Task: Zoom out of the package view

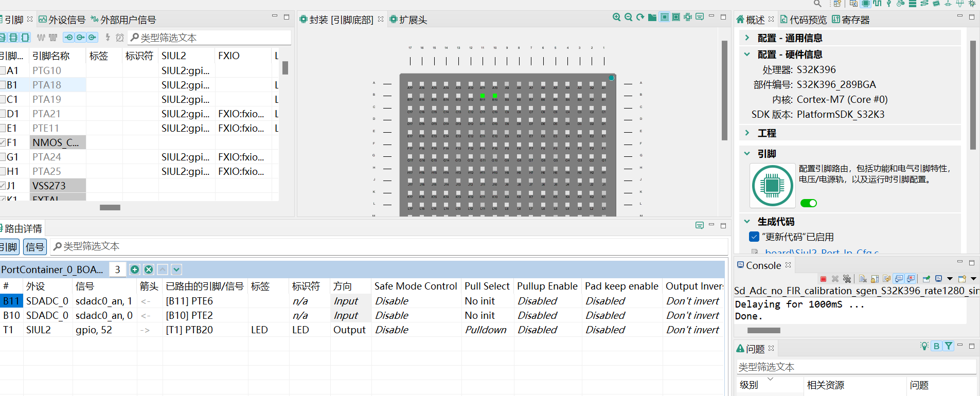Action: [628, 17]
